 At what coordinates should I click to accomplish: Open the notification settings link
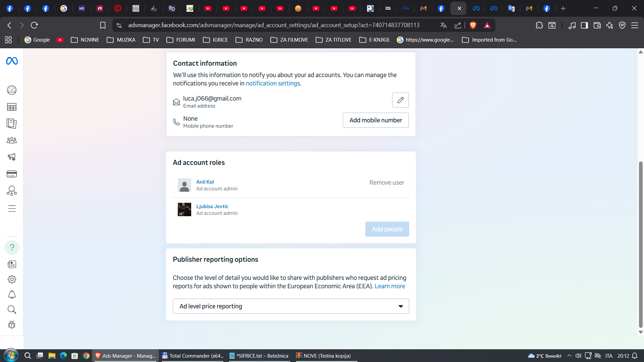[x=273, y=83]
